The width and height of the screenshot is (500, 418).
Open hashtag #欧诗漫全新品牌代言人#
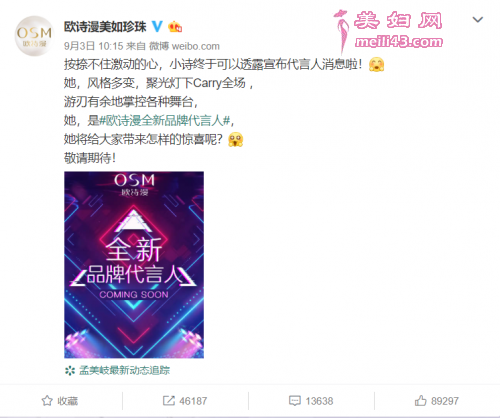(x=165, y=120)
